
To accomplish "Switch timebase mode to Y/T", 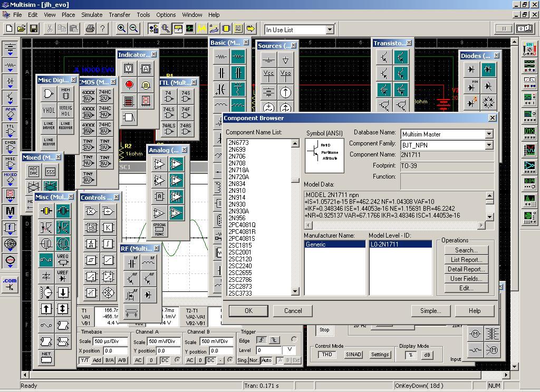I will coord(85,360).
